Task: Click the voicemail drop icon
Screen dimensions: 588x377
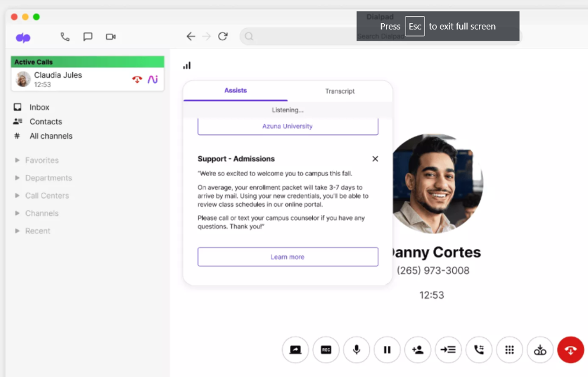Action: [x=540, y=350]
